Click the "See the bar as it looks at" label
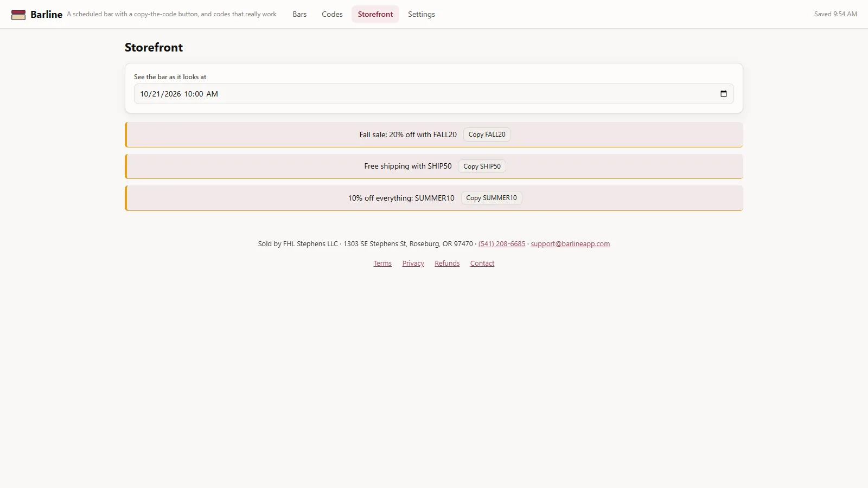 tap(170, 77)
